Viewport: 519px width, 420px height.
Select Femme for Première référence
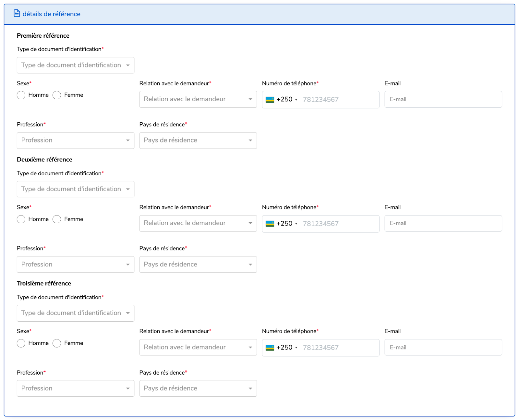[57, 95]
